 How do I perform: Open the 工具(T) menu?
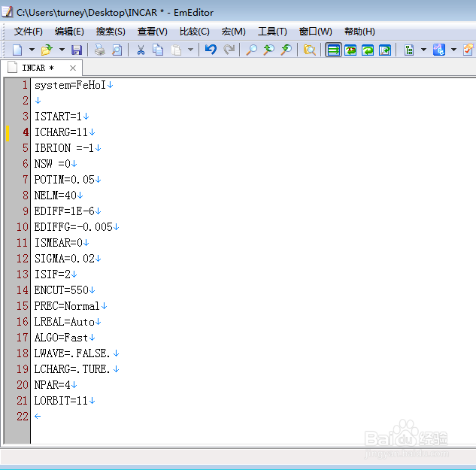[x=272, y=32]
